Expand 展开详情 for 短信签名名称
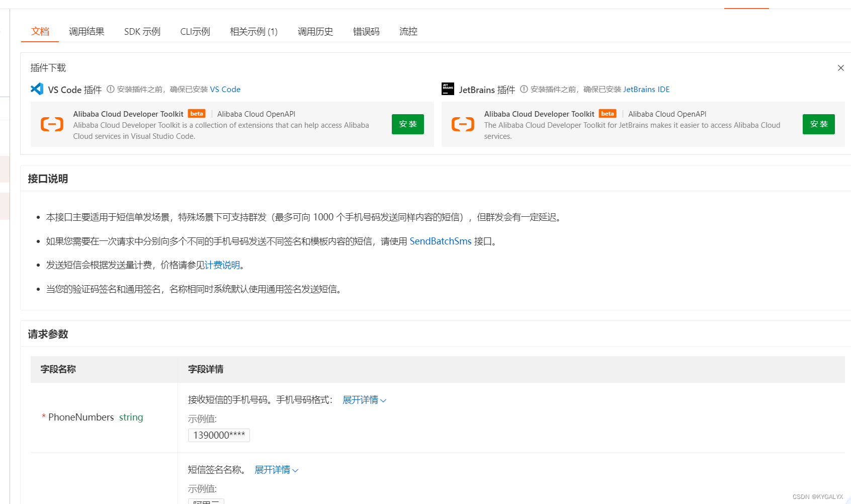The image size is (851, 504). (277, 470)
